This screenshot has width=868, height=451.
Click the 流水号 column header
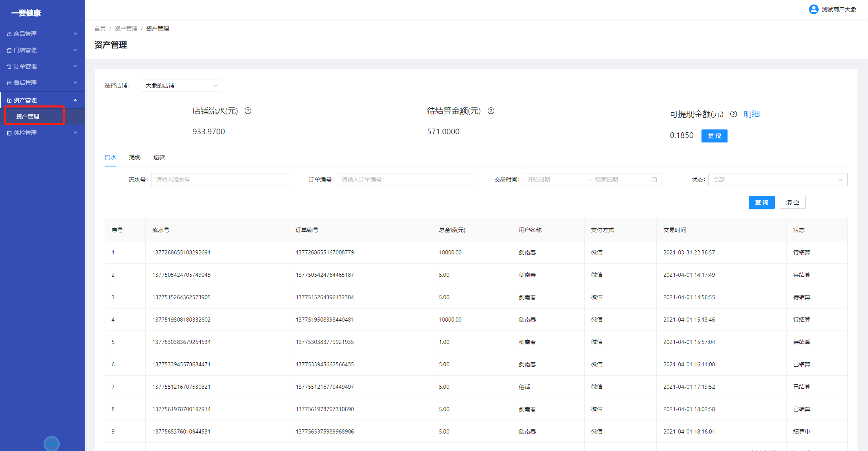tap(161, 230)
